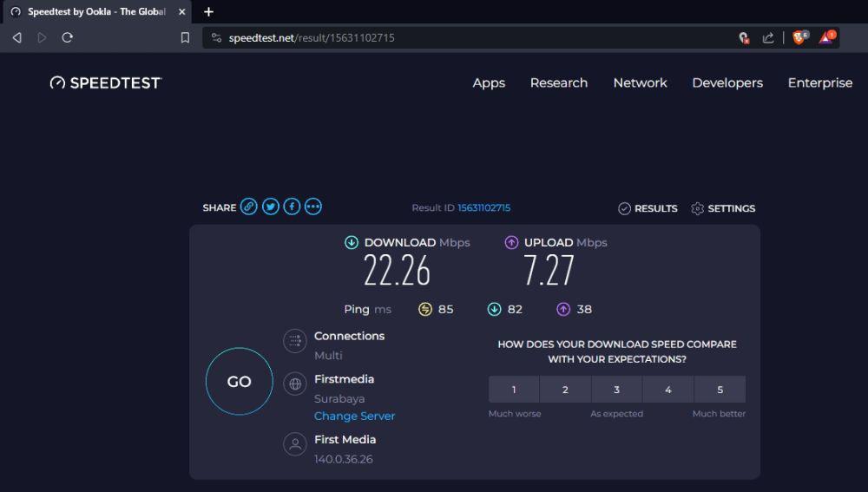Click the Connections icon

(x=295, y=341)
